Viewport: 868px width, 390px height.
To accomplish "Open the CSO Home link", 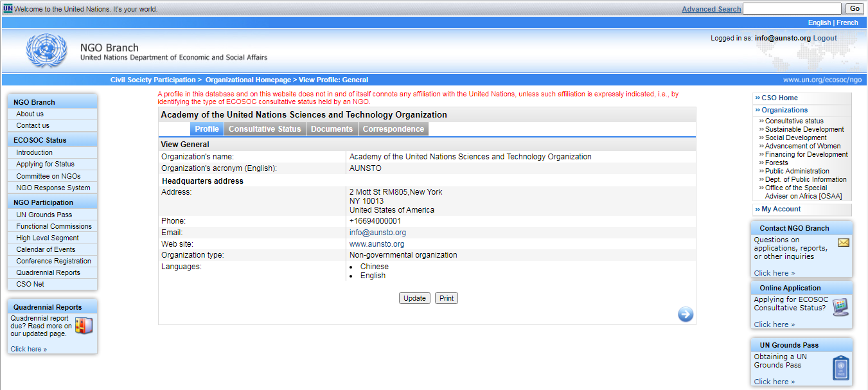I will 779,98.
